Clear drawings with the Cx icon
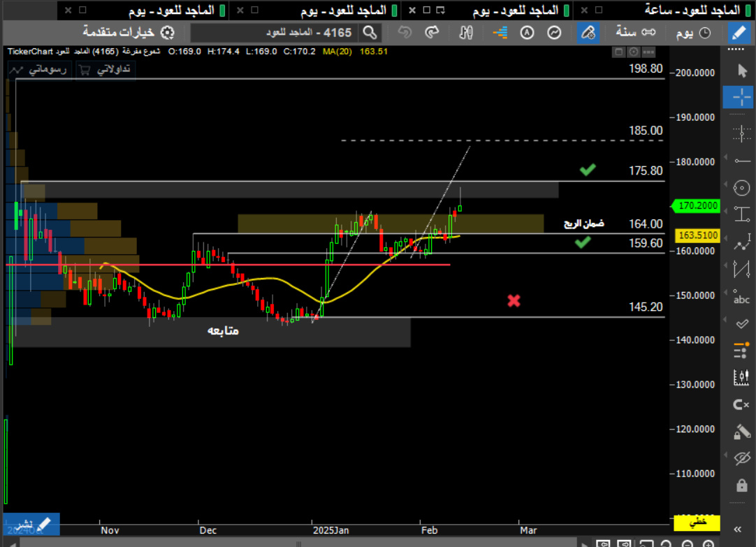 pos(741,404)
